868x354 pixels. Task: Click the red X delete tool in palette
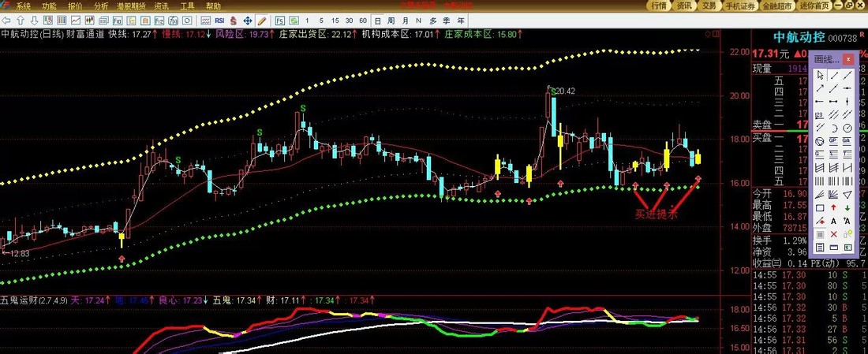[x=834, y=234]
